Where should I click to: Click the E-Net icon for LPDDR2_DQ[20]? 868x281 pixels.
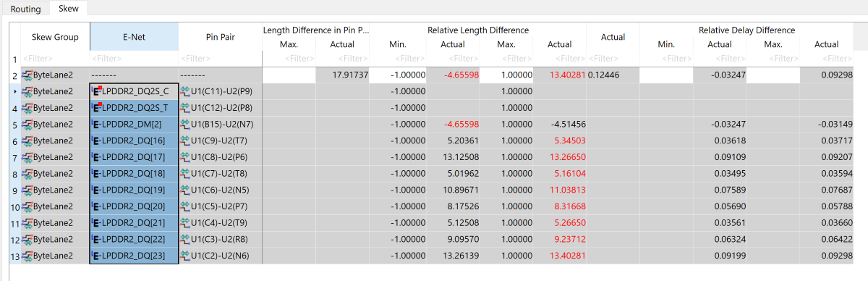tap(97, 206)
